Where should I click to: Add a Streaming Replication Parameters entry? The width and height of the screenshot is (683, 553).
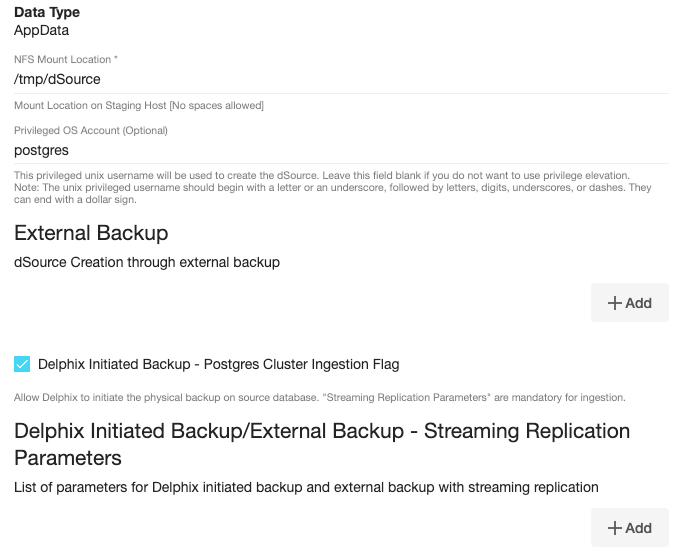tap(630, 528)
